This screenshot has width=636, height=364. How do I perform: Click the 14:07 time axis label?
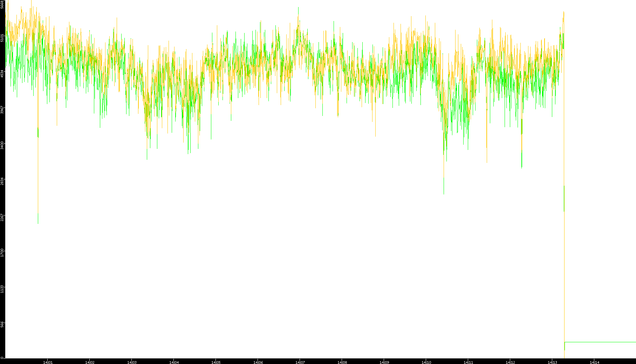click(x=300, y=362)
